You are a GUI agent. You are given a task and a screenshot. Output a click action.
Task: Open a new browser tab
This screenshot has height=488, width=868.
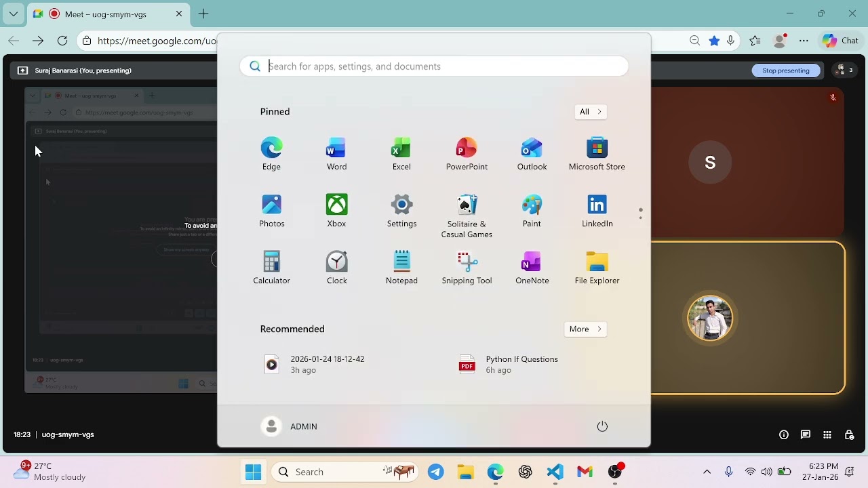click(203, 14)
